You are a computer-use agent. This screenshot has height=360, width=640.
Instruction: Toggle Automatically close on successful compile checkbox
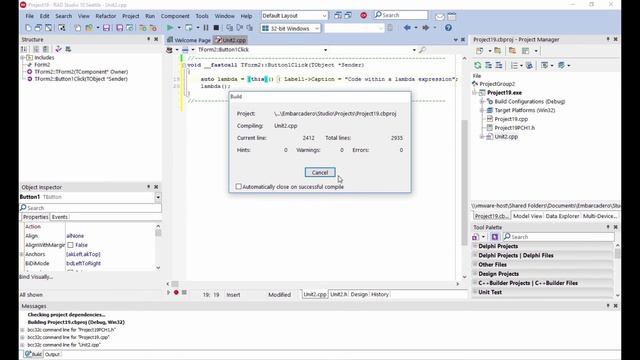click(238, 187)
